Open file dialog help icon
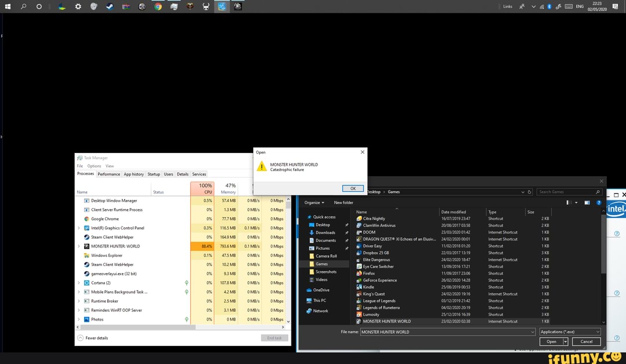Image resolution: width=626 pixels, height=364 pixels. pyautogui.click(x=598, y=203)
